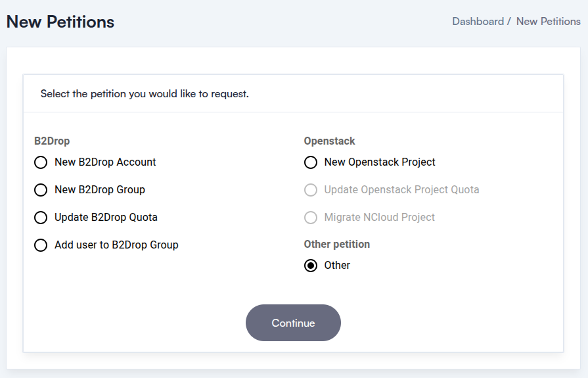Select the New B2Drop Group radio button

41,190
